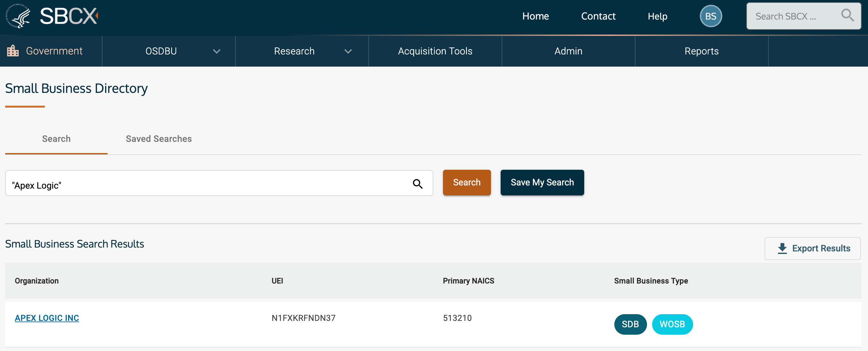Select the Search tab

[56, 139]
